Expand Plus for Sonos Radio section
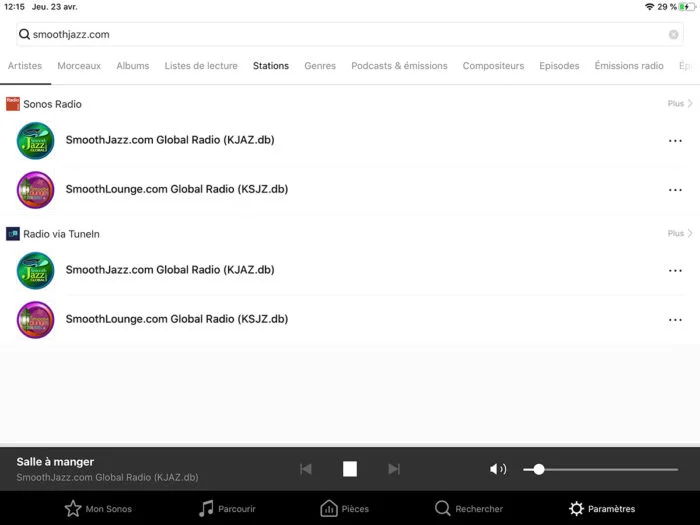The width and height of the screenshot is (700, 525). 680,104
